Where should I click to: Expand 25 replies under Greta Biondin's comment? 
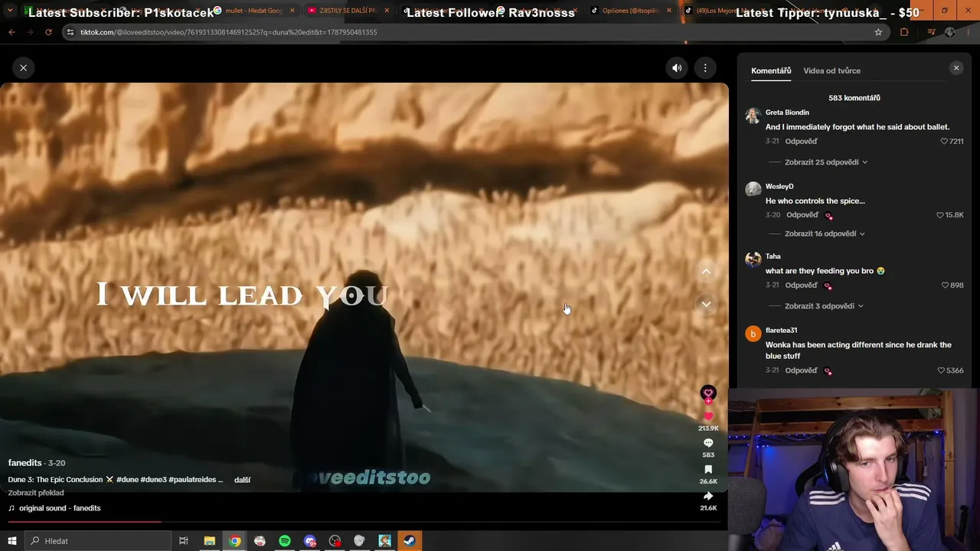(x=826, y=162)
